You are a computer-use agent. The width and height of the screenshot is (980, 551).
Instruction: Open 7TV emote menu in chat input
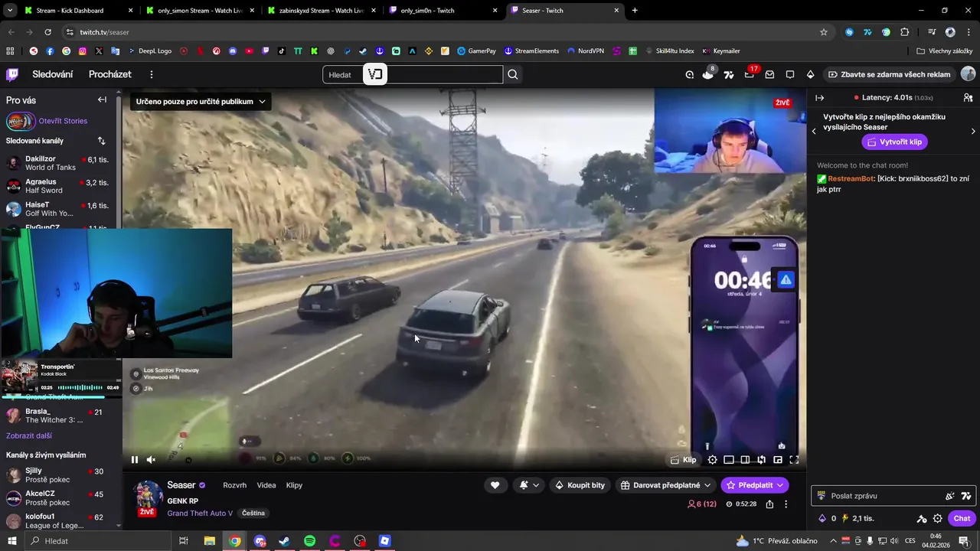point(966,496)
